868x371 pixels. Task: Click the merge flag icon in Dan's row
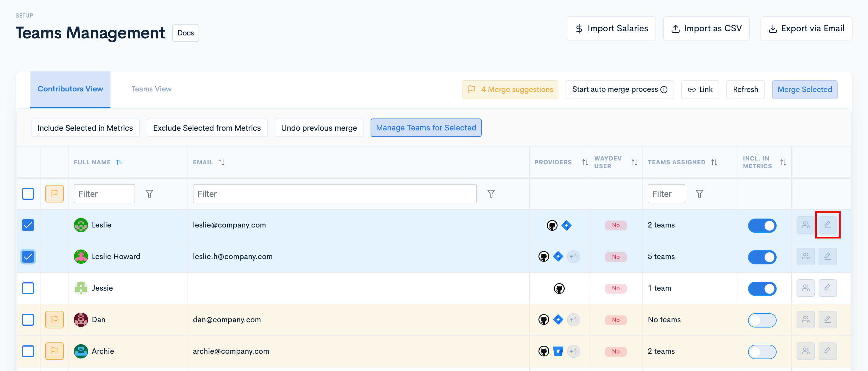click(54, 319)
